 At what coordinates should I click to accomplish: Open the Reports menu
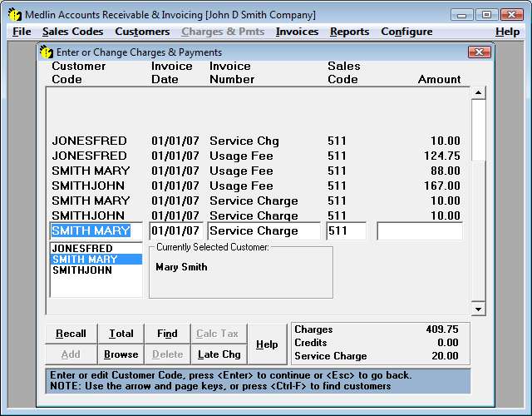pos(349,32)
